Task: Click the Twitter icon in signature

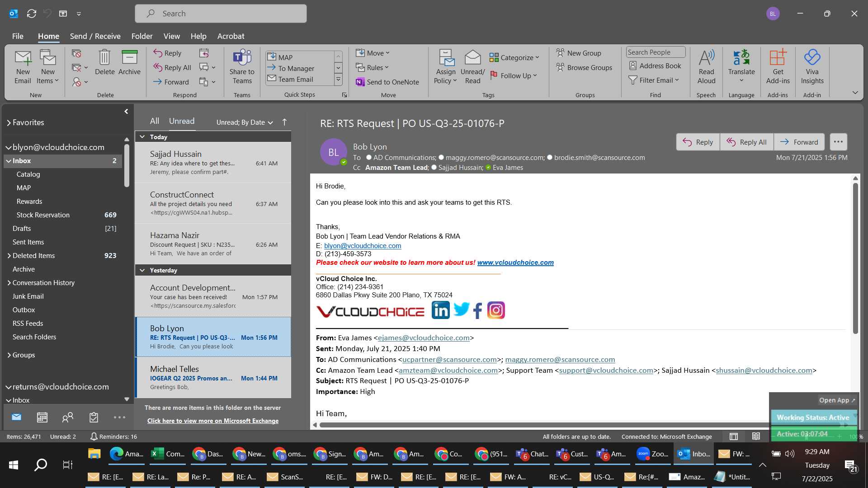Action: click(461, 310)
